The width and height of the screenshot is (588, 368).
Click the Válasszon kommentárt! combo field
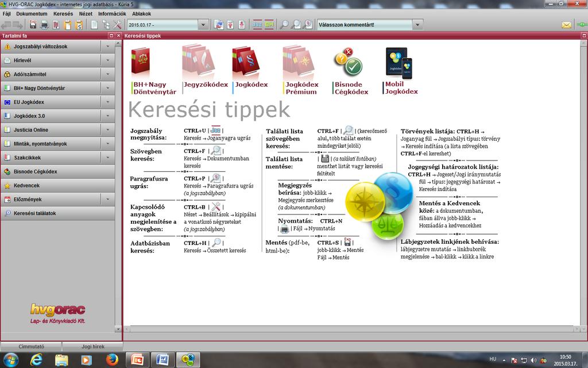tap(365, 25)
